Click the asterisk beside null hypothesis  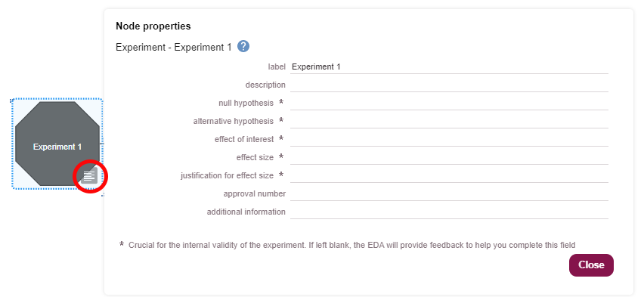[x=281, y=102]
